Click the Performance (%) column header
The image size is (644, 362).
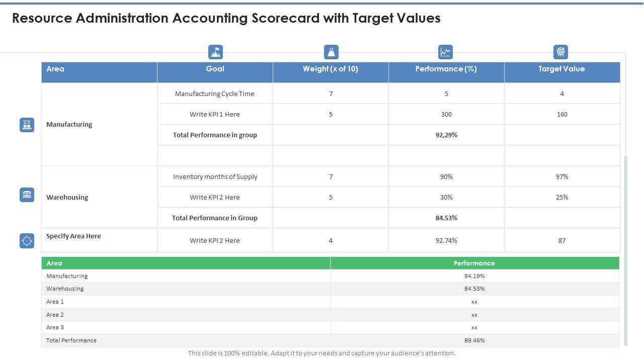click(x=446, y=69)
